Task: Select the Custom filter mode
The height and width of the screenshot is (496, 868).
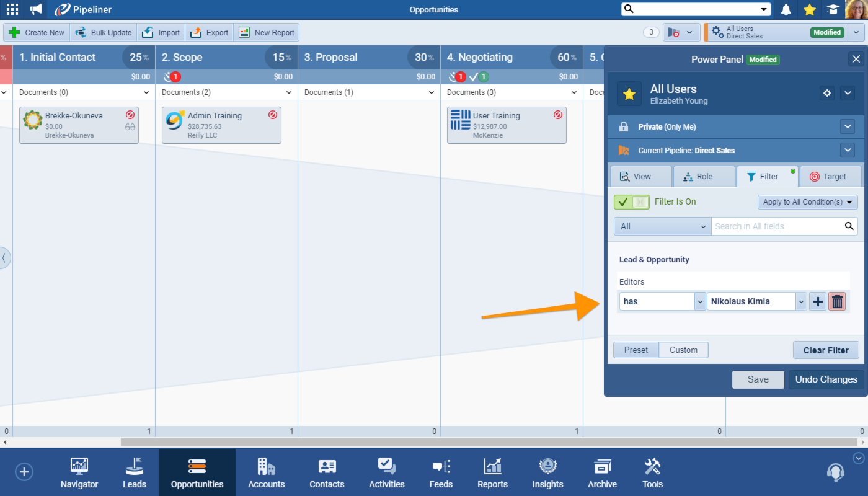Action: coord(683,350)
